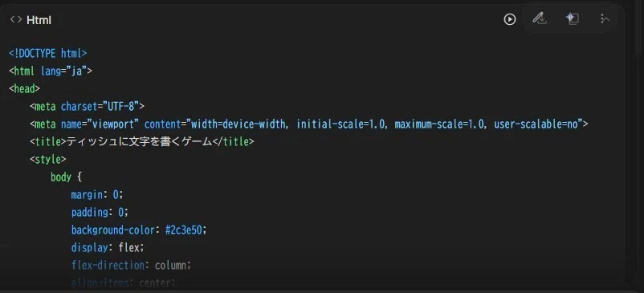Click the sparkle copy icon
Screen dimensions: 644x293
572,18
